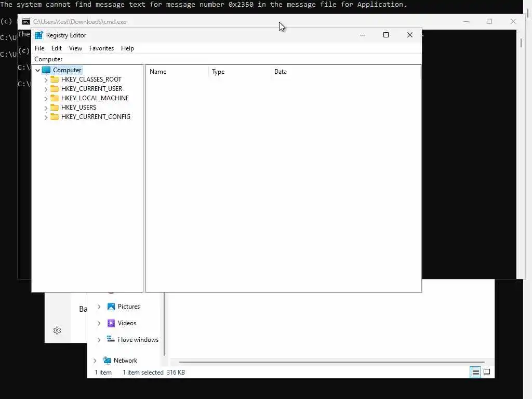Click the Data column header
The height and width of the screenshot is (399, 532).
point(345,72)
